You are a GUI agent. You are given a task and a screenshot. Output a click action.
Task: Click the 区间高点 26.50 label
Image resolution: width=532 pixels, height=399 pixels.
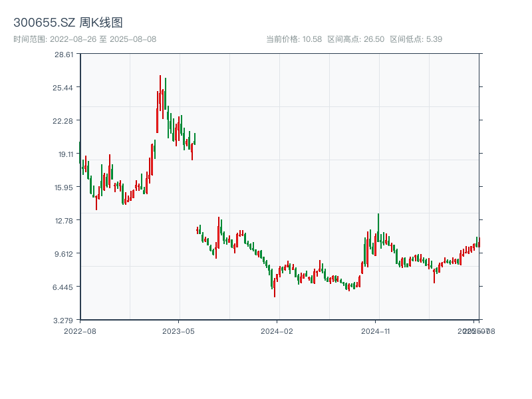coord(356,39)
